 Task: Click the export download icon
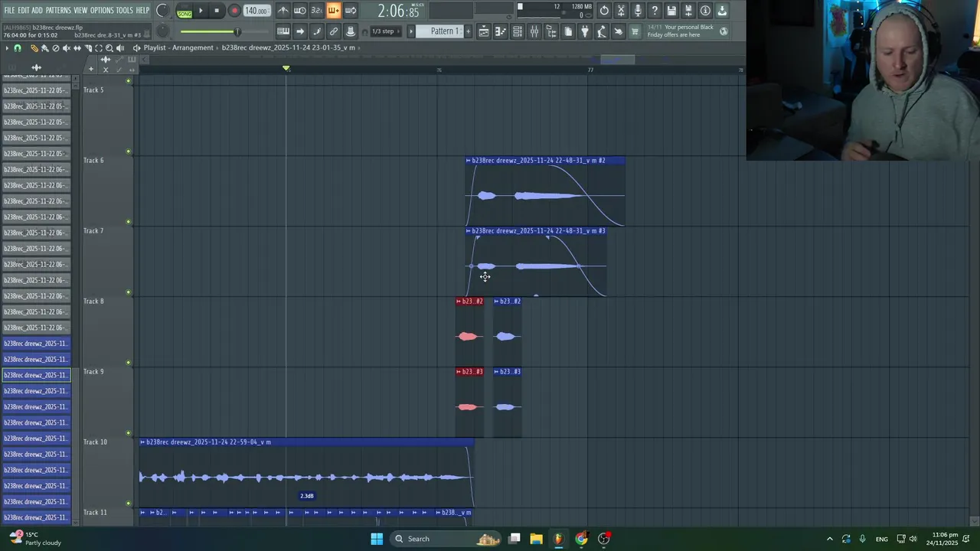722,10
